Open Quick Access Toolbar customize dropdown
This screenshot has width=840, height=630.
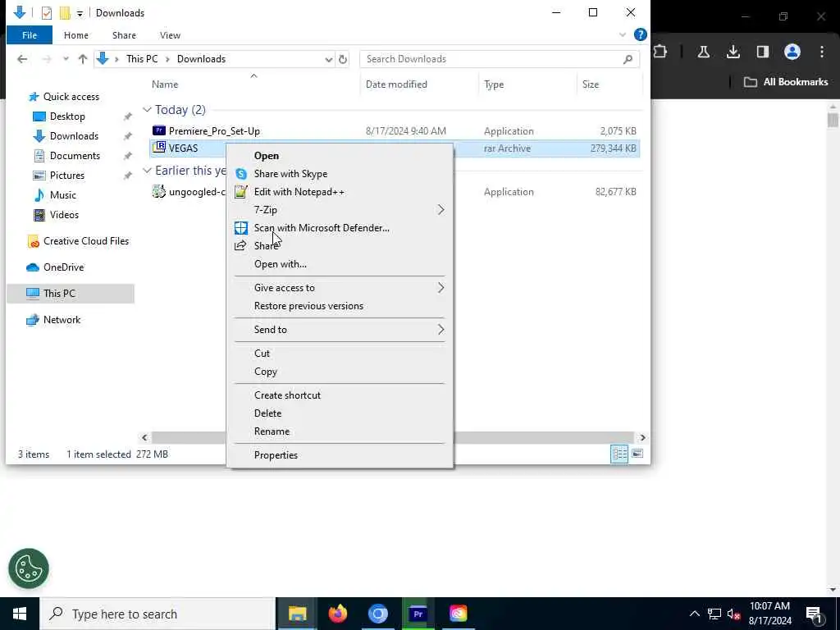[x=80, y=13]
